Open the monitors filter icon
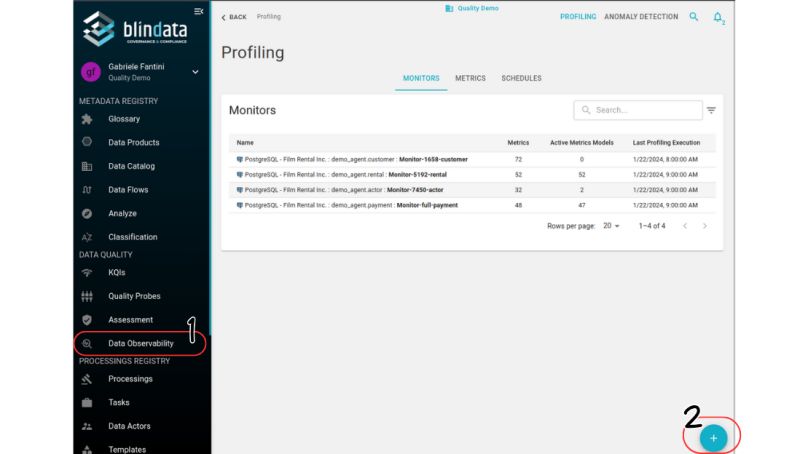The height and width of the screenshot is (454, 800). tap(711, 110)
